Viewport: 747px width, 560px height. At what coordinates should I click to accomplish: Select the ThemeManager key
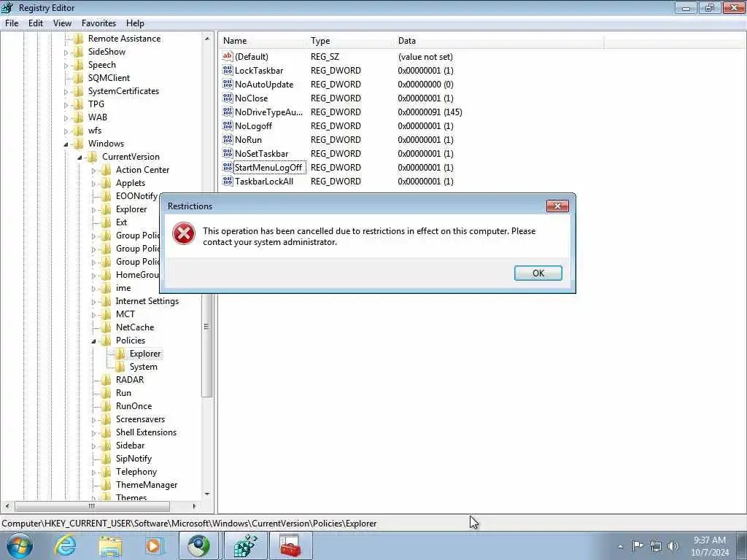147,485
